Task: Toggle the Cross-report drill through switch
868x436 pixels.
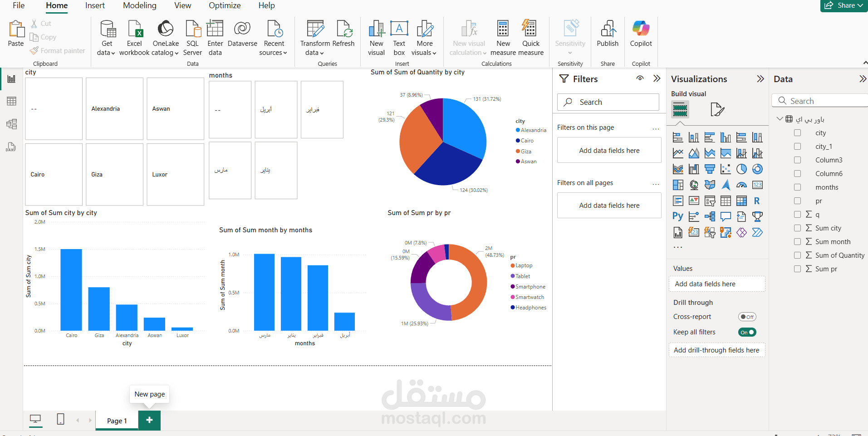Action: [747, 317]
